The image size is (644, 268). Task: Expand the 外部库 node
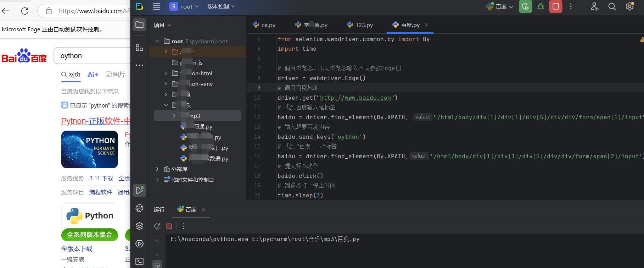(157, 169)
